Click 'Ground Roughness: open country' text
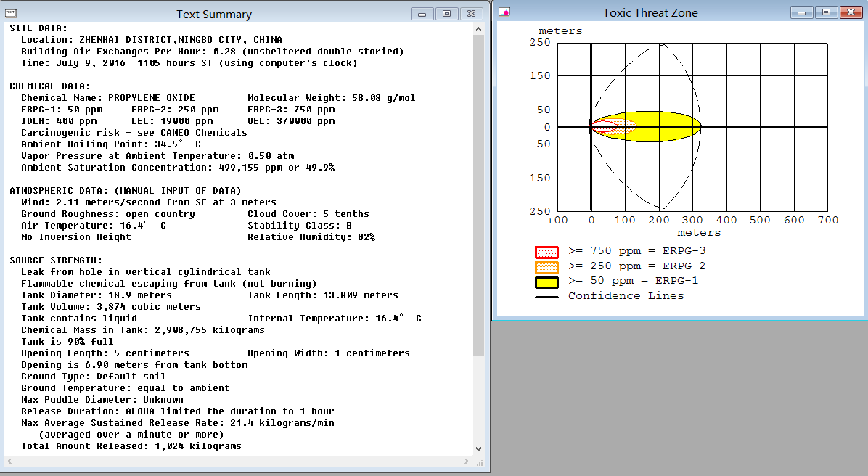 point(108,214)
